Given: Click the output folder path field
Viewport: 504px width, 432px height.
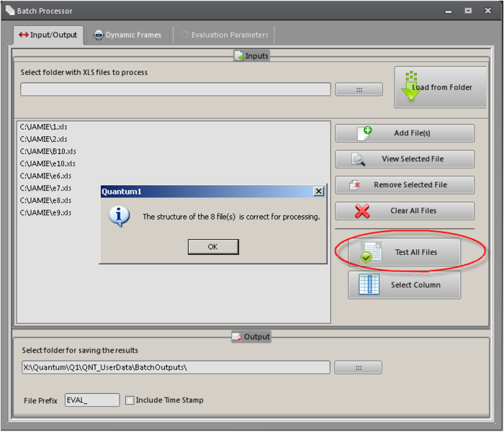Looking at the screenshot, I should (x=175, y=367).
